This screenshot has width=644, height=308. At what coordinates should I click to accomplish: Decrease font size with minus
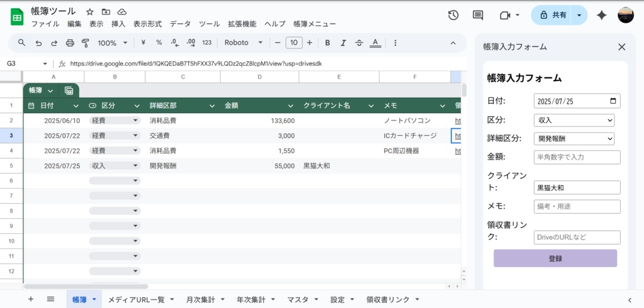pyautogui.click(x=277, y=43)
